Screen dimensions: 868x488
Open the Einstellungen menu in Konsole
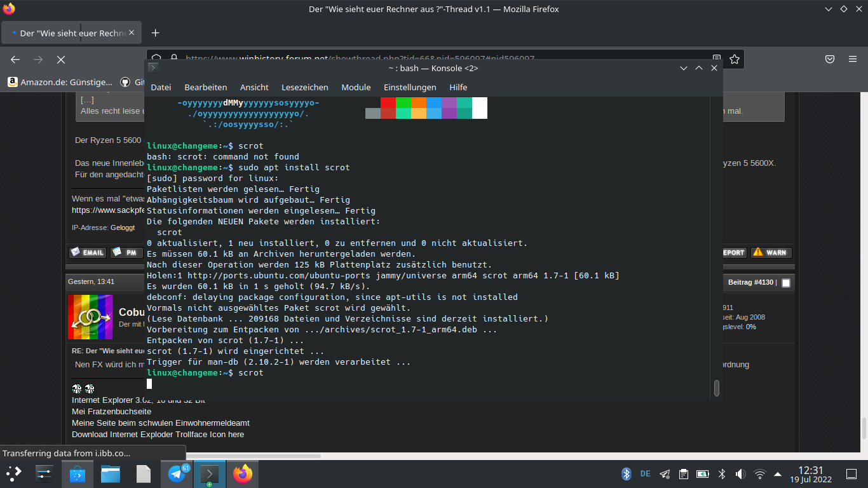pos(410,87)
